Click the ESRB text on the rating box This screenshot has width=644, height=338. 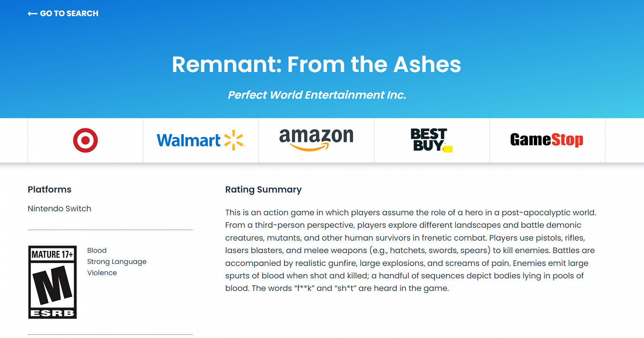click(52, 313)
